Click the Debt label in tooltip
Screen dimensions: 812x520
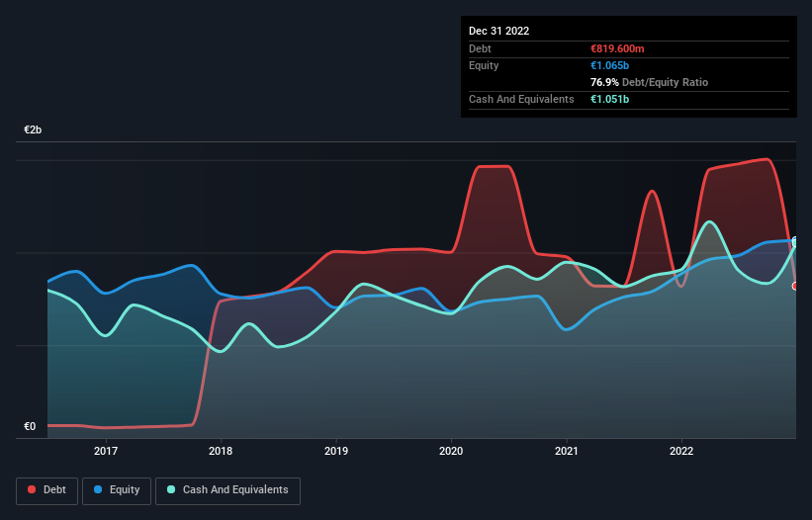tap(480, 48)
